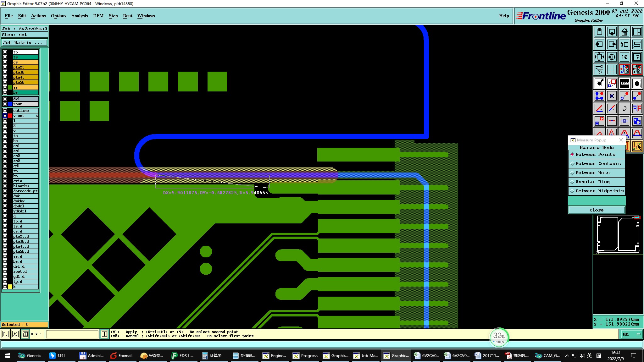This screenshot has height=362, width=644.
Task: Click the exclamation mark icon beside XY field
Action: 104,334
